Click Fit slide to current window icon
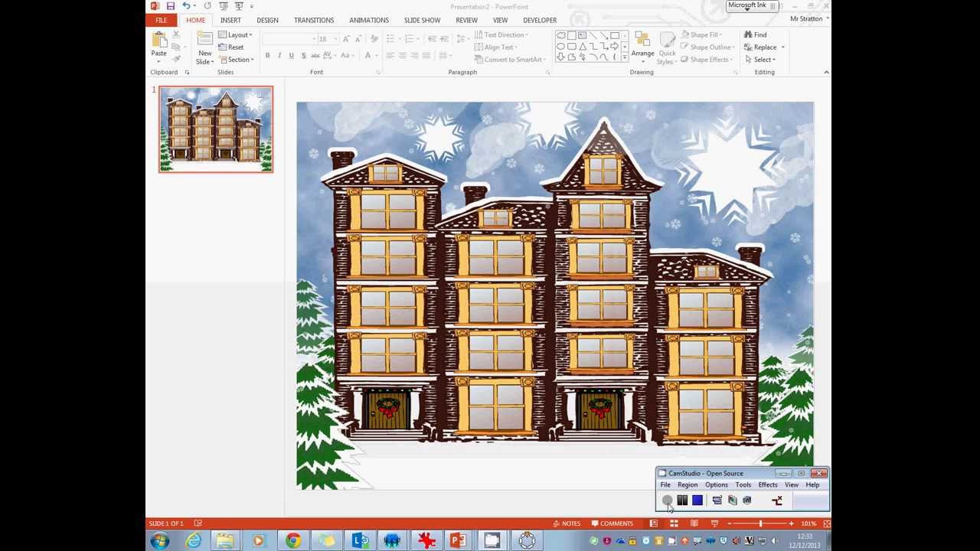The height and width of the screenshot is (551, 980). coord(826,523)
